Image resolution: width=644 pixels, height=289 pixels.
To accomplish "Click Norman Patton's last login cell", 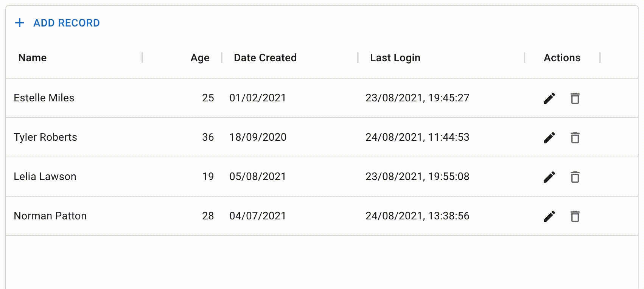I will coord(417,216).
